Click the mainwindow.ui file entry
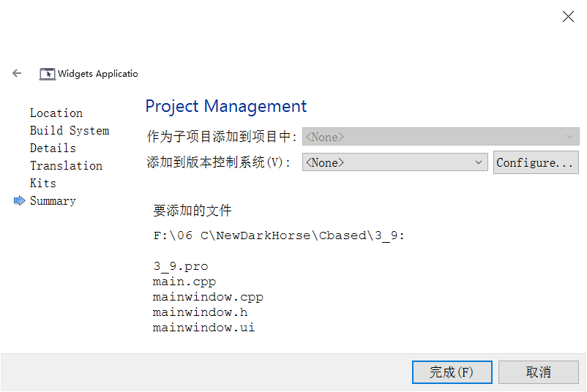Image resolution: width=587 pixels, height=392 pixels. pyautogui.click(x=203, y=328)
